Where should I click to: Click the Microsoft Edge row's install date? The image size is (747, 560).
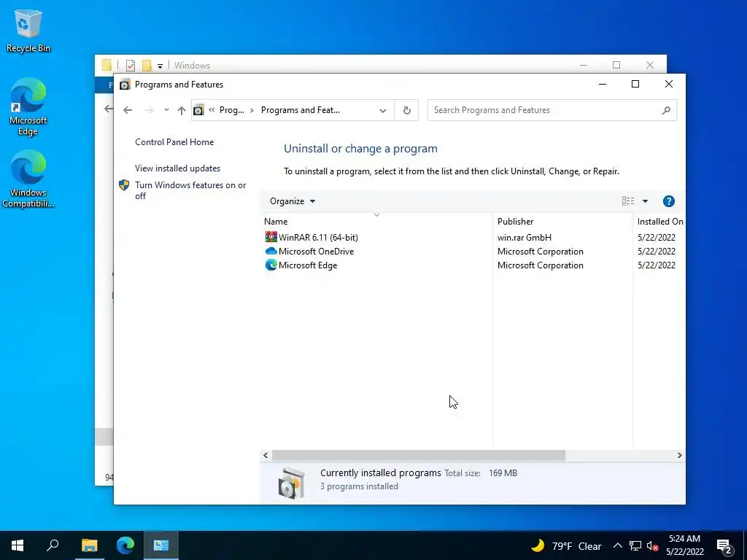point(657,265)
